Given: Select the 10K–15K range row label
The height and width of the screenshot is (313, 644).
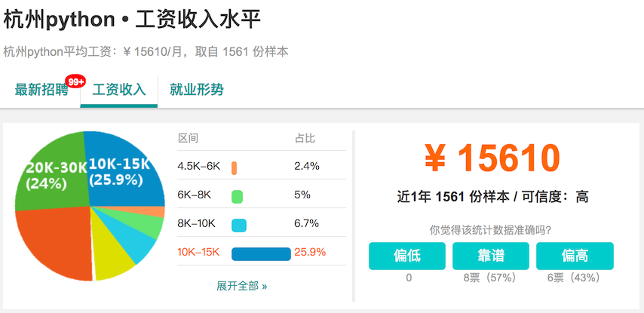Looking at the screenshot, I should click(198, 253).
